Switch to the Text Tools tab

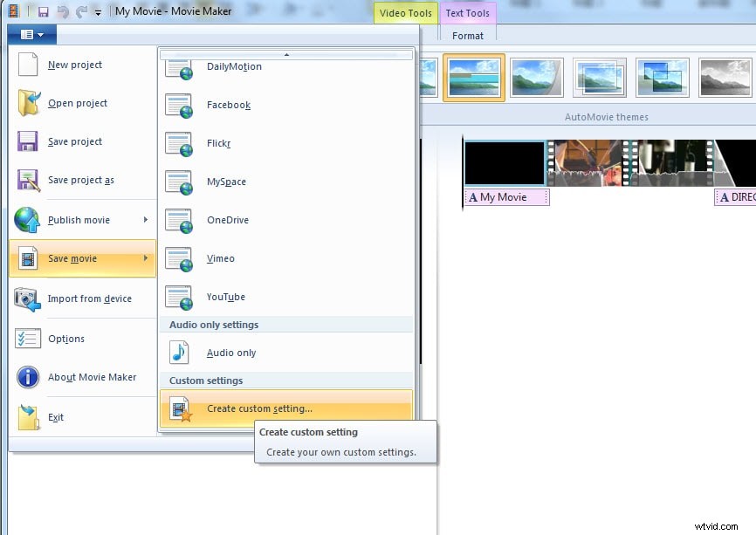pos(468,13)
